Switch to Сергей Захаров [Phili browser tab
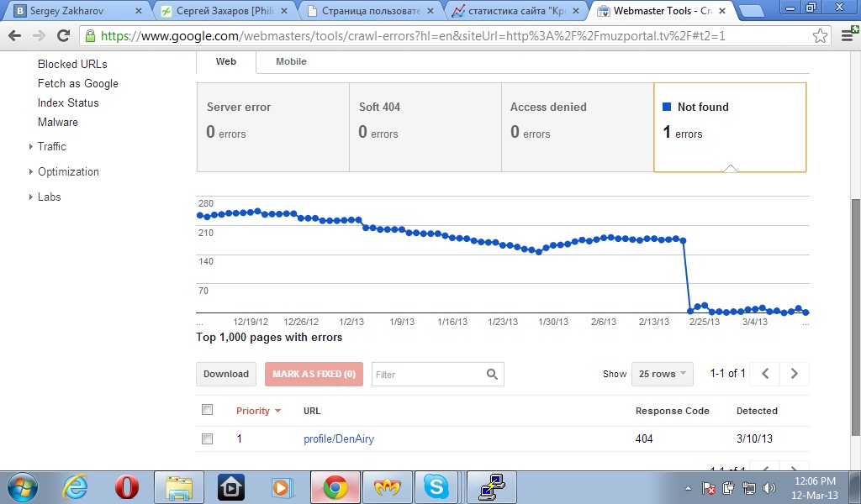The image size is (861, 504). pyautogui.click(x=225, y=10)
